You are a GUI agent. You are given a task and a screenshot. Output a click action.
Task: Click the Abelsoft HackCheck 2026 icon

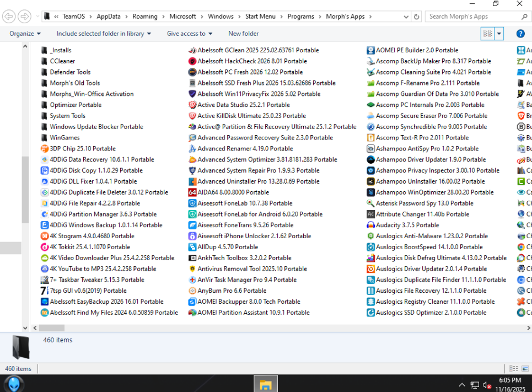192,61
